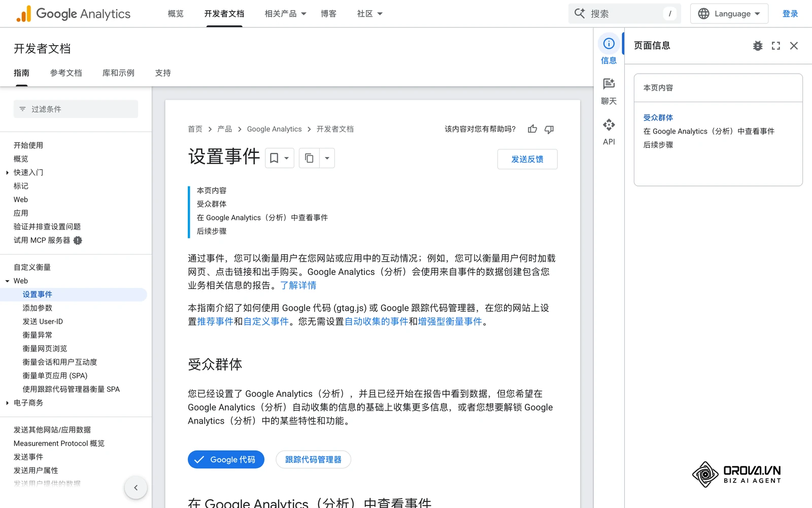Click the 搜索 search field
Screen dimensions: 812x508
[624, 14]
